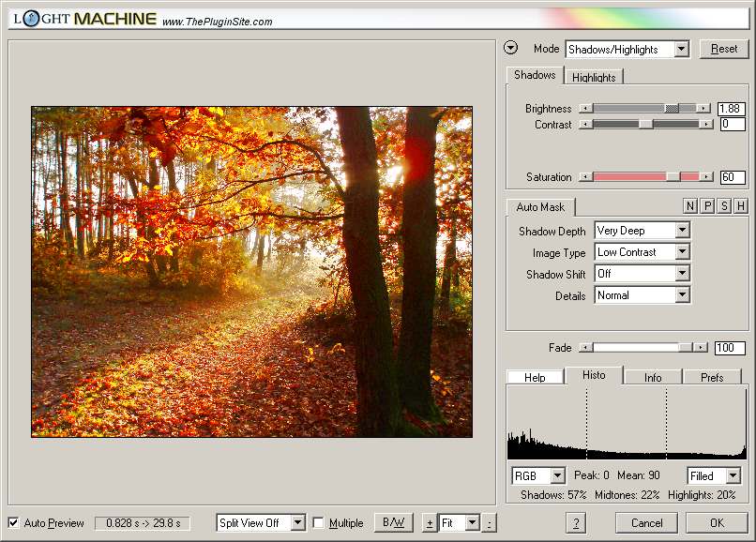Click the Reset button
The height and width of the screenshot is (542, 756).
point(724,49)
